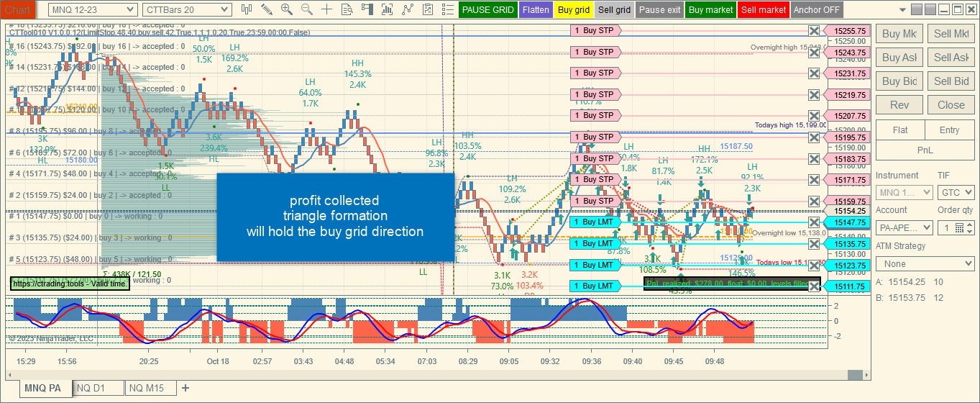Toggle the chart trader panel icon
Viewport: 980px width, 403px height.
point(367,9)
